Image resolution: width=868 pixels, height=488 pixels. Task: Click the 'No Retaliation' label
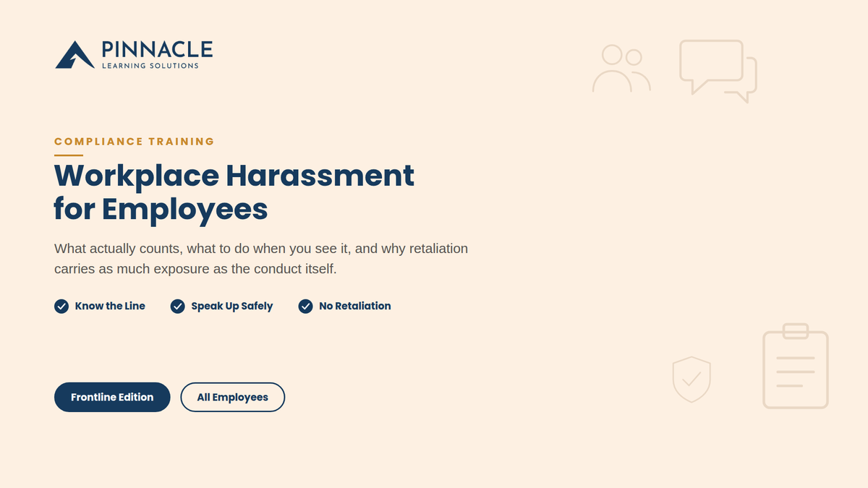tap(354, 307)
